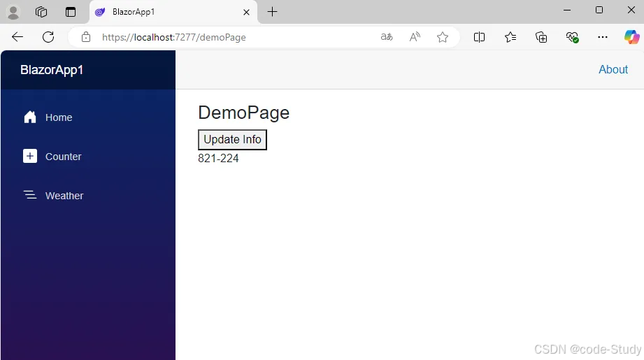Open the translate page icon
The width and height of the screenshot is (644, 360).
(x=387, y=37)
